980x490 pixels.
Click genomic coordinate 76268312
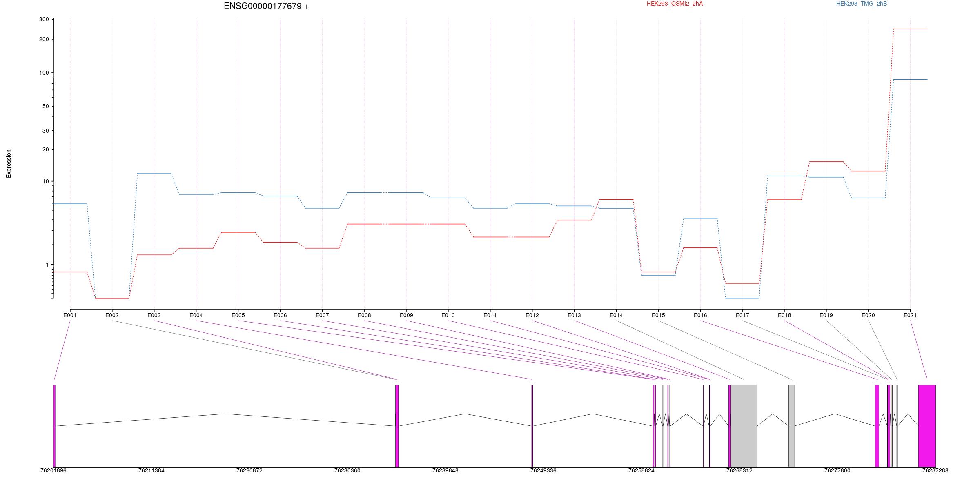click(x=739, y=470)
